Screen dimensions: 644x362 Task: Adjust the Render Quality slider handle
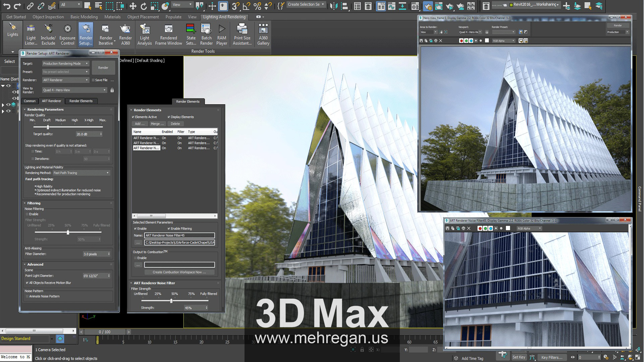tap(48, 127)
